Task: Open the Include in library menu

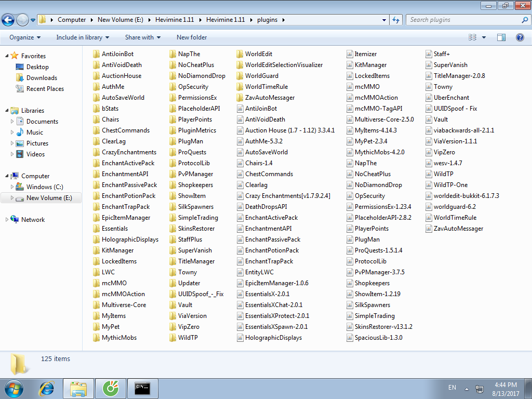Action: coord(83,37)
